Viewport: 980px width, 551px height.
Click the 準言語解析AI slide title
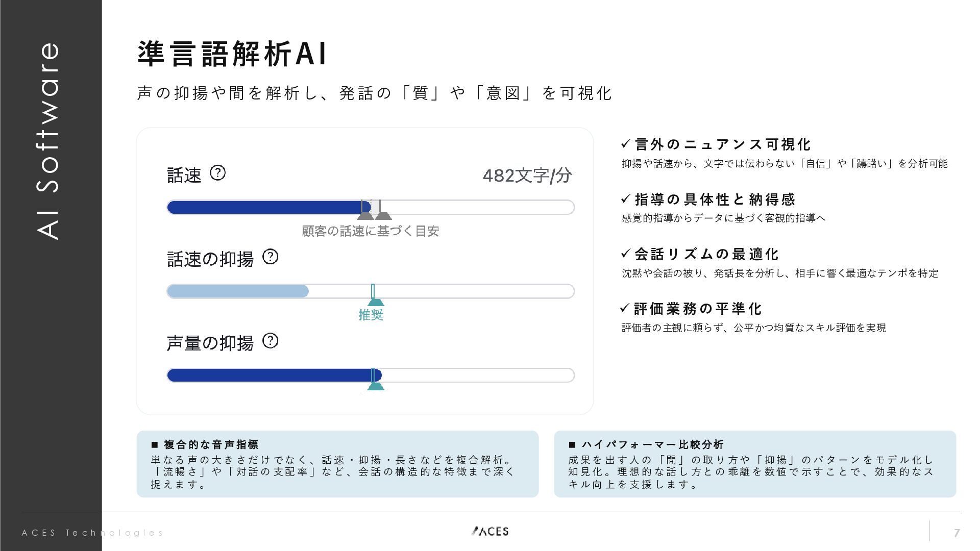click(x=232, y=54)
